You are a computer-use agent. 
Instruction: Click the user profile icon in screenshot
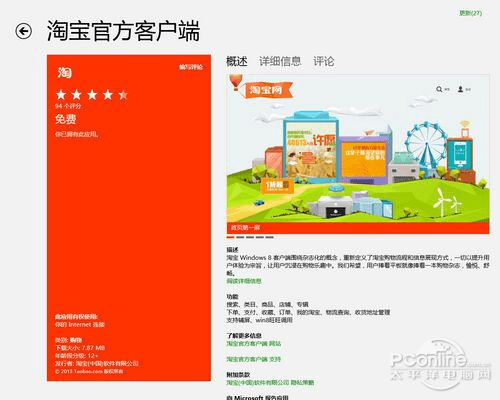(x=460, y=89)
